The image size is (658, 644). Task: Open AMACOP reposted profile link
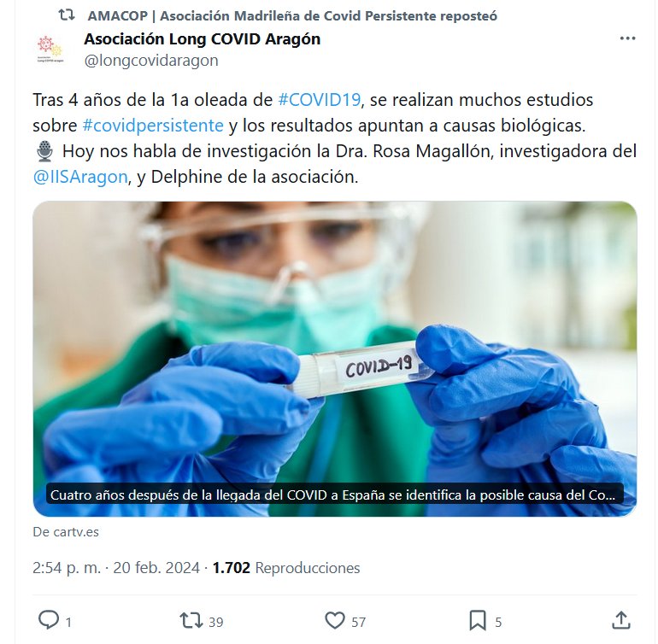(292, 16)
